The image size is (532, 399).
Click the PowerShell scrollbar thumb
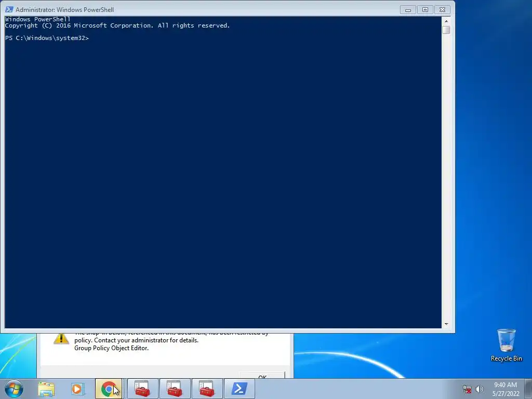[446, 30]
